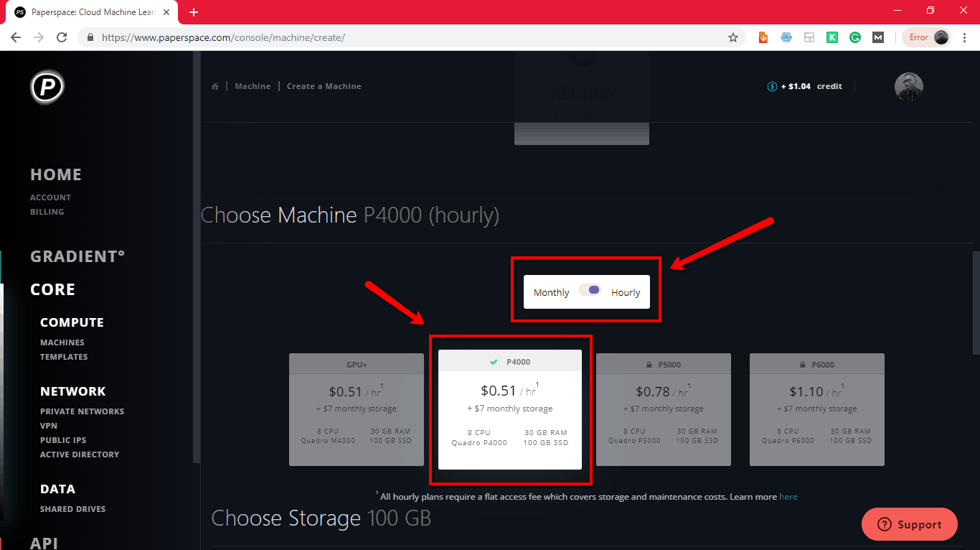Click the credit balance icon
980x550 pixels.
773,86
